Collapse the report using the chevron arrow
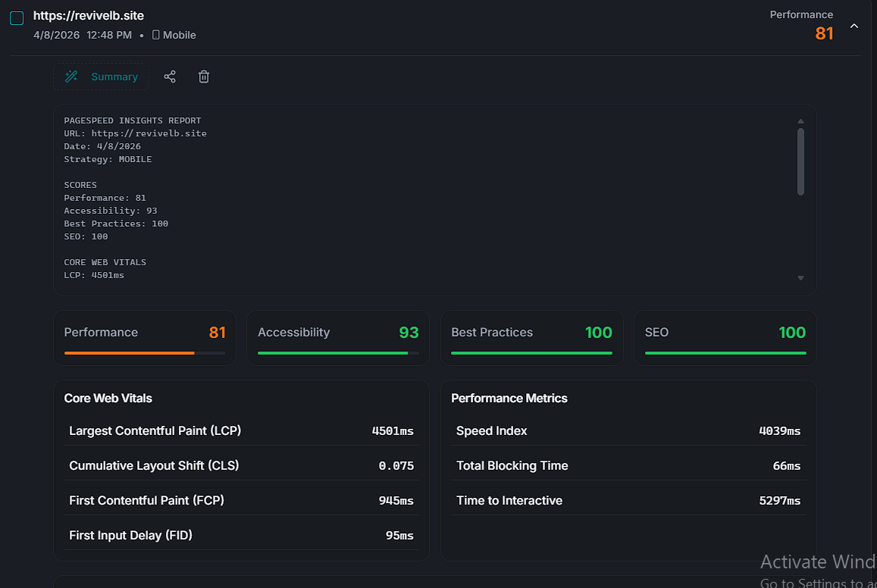Screen dimensions: 877x588 coord(854,25)
